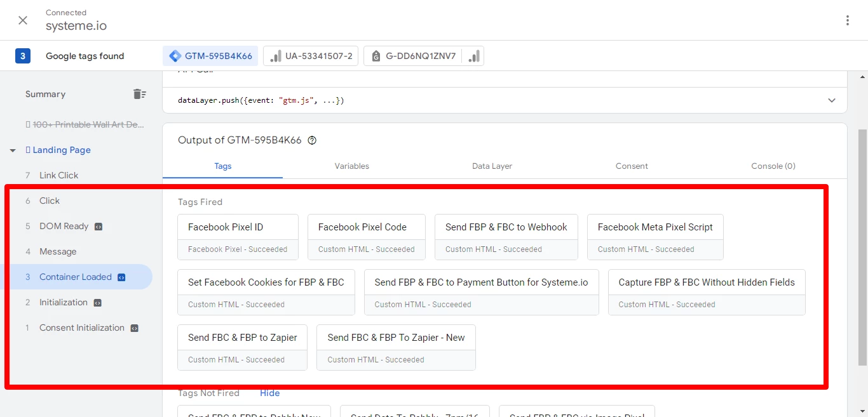Select the UA-53341507-2 tag chip
The width and height of the screenshot is (868, 417).
point(311,56)
